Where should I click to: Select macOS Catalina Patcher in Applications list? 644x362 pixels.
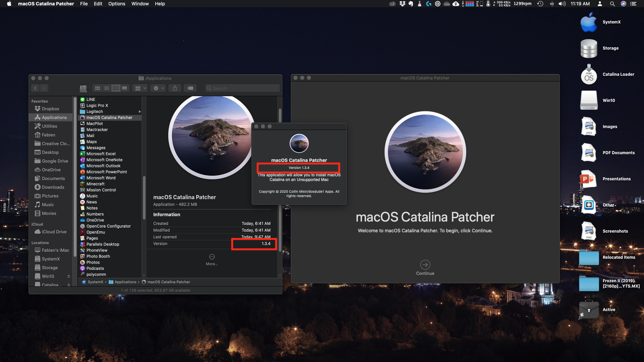[x=110, y=118]
